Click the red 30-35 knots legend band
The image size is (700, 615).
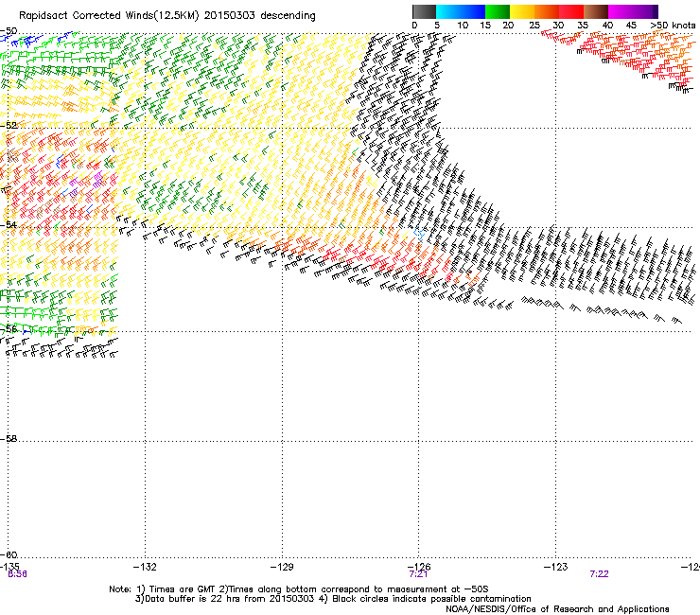(x=571, y=11)
